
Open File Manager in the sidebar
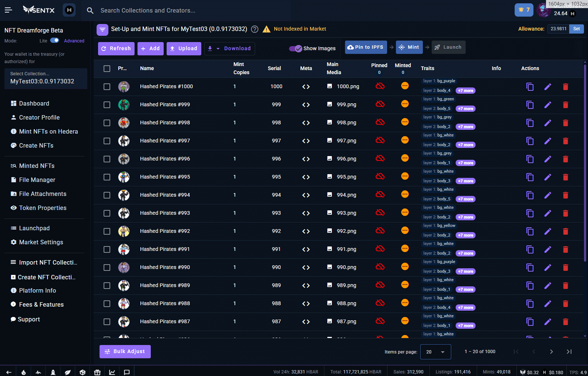pyautogui.click(x=37, y=180)
